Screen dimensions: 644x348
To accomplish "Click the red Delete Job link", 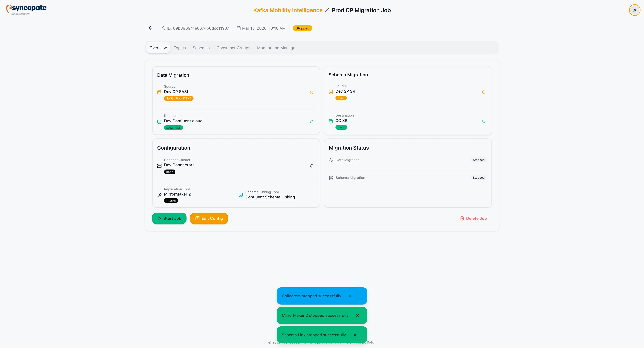I will pyautogui.click(x=473, y=218).
